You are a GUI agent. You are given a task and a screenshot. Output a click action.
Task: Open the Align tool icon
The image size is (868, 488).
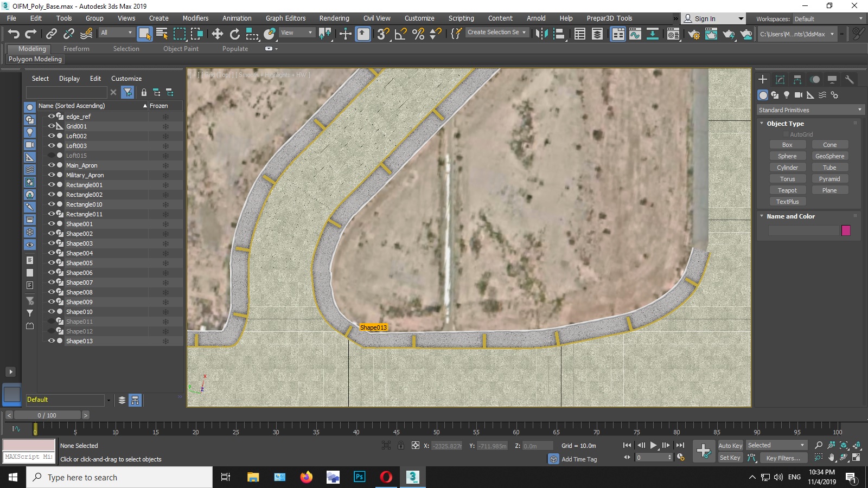559,34
